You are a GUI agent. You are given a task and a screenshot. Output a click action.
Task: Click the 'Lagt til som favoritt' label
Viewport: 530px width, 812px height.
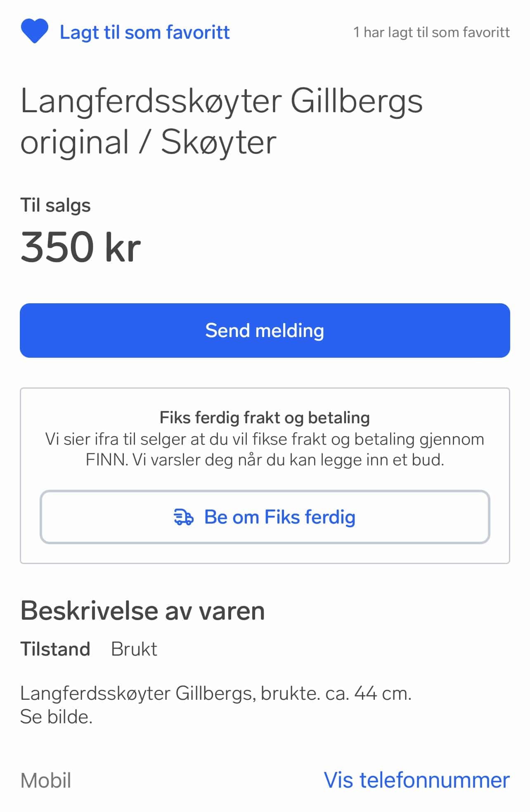click(x=144, y=32)
